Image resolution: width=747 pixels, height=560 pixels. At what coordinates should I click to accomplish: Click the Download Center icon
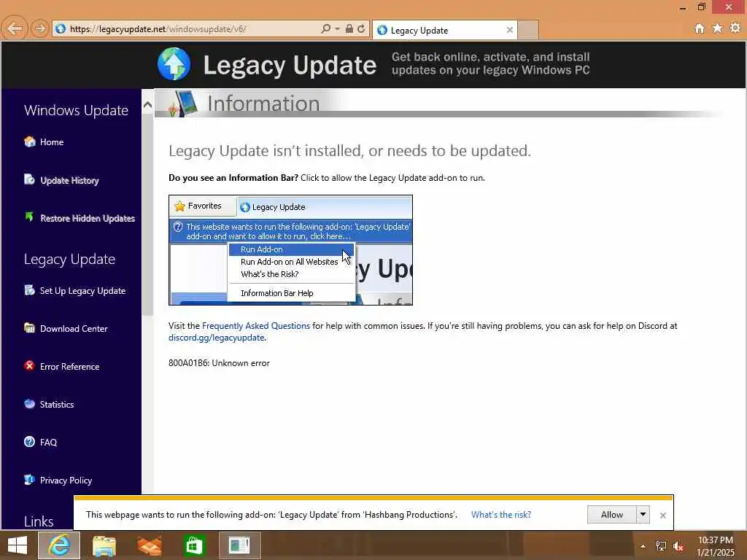click(29, 327)
